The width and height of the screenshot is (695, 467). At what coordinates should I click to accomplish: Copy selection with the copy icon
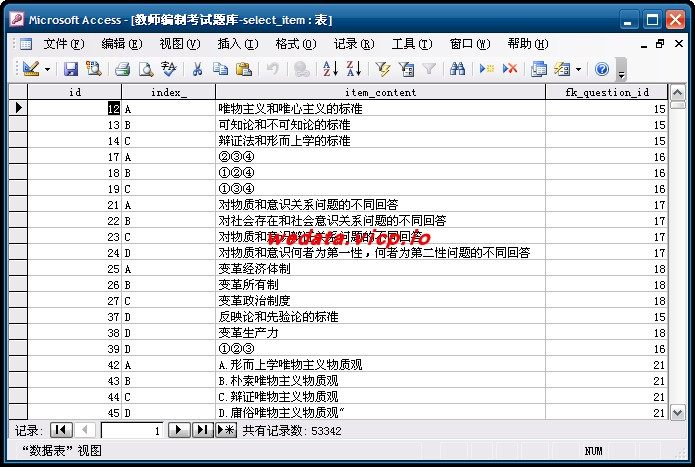pos(220,69)
